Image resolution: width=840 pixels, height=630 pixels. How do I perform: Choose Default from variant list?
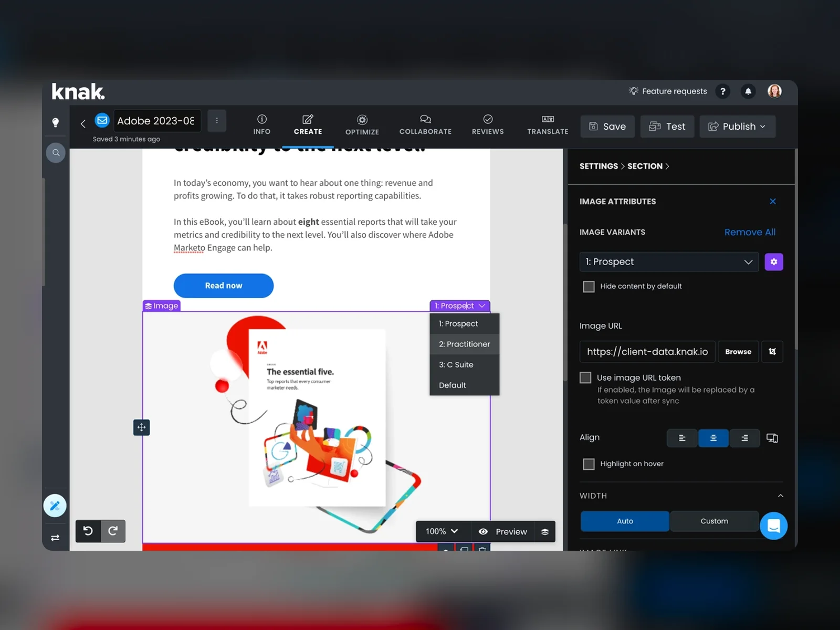(x=465, y=385)
